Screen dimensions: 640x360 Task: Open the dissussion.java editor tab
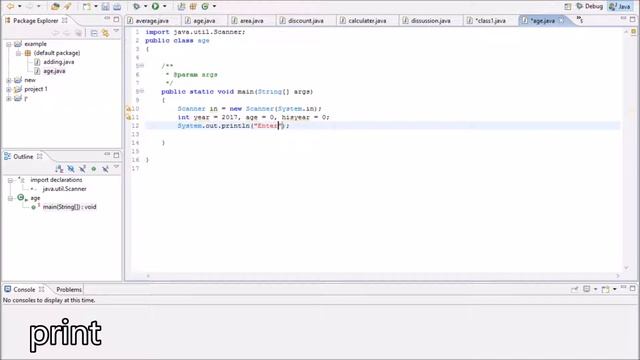coord(431,20)
